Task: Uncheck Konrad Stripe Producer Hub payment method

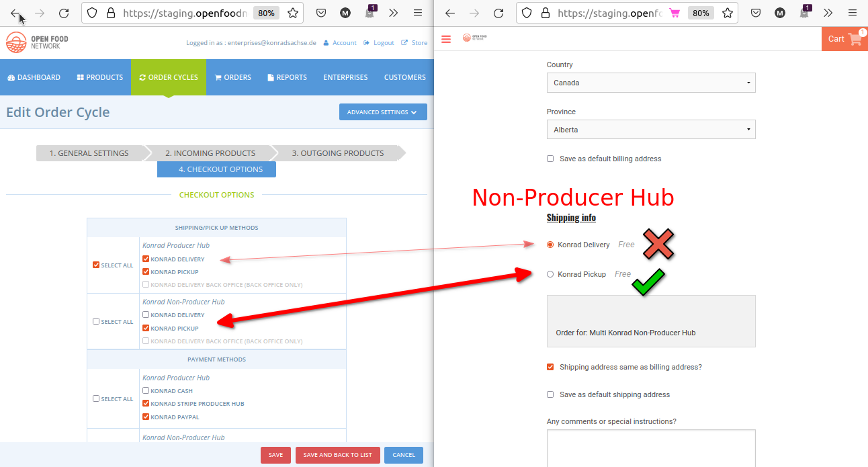Action: click(x=146, y=404)
